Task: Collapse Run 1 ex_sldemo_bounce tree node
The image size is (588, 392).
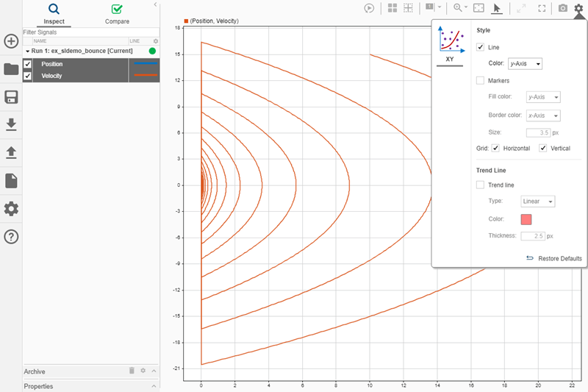Action: (x=27, y=51)
